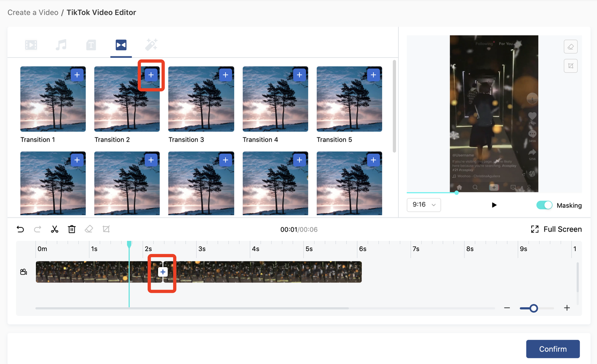Click the timeline zoom in plus
The width and height of the screenshot is (597, 364).
pos(567,308)
